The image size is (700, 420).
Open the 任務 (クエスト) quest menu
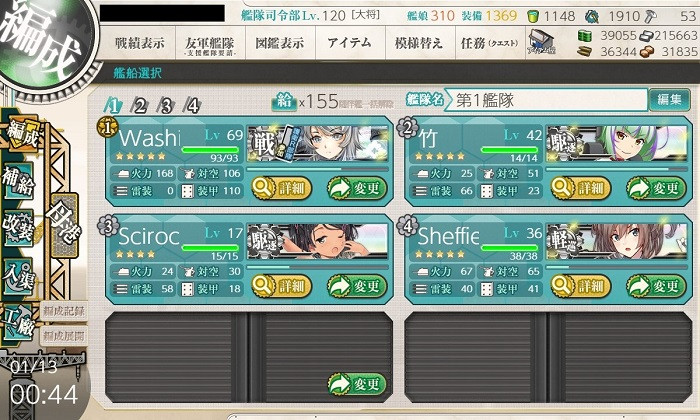point(490,43)
